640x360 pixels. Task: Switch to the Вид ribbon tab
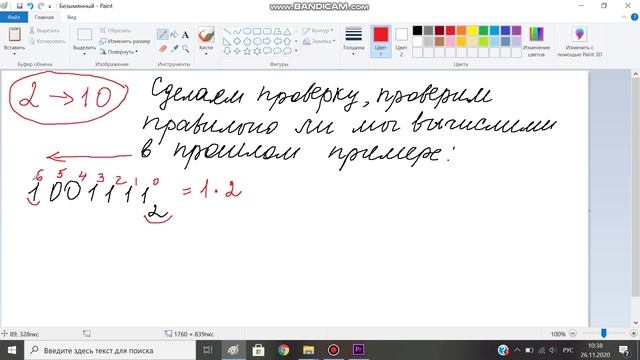pyautogui.click(x=72, y=17)
